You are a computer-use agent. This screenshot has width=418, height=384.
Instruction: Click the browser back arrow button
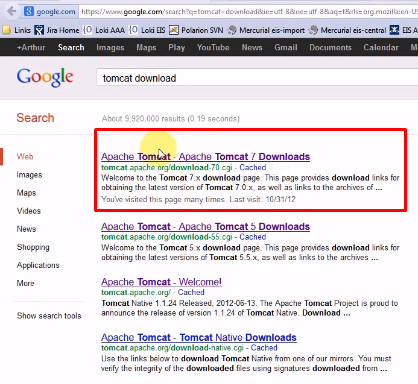click(x=12, y=11)
